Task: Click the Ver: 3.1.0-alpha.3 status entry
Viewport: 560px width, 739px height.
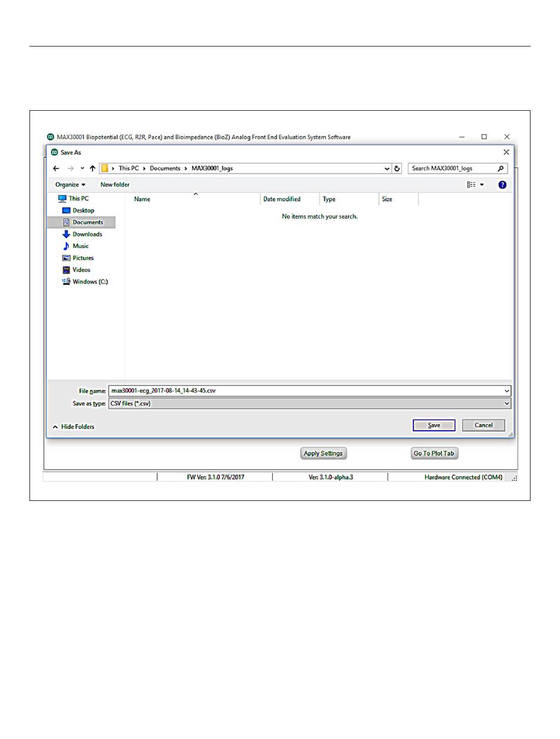Action: (x=331, y=477)
